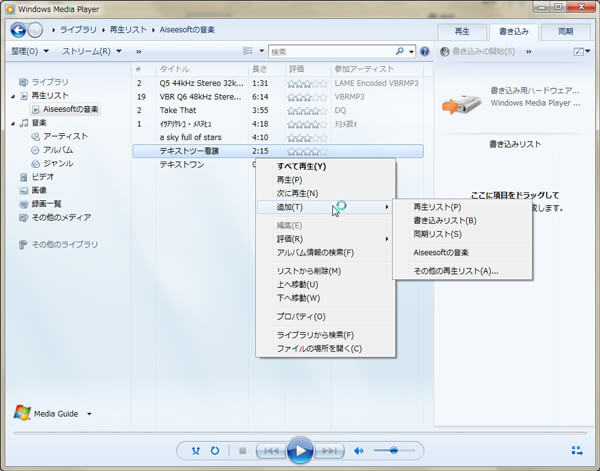Click the view options icon
The width and height of the screenshot is (600, 471).
click(248, 51)
